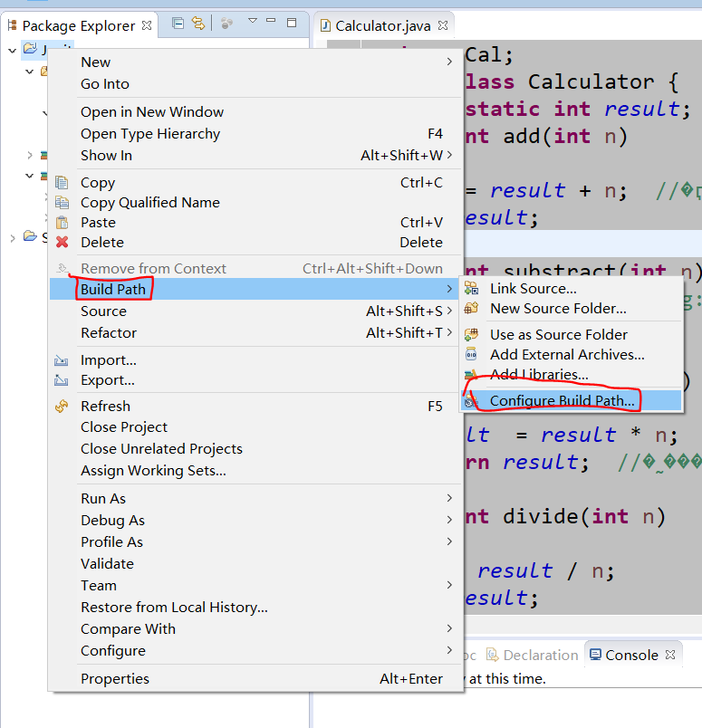Expand the Team submenu arrow
Image resolution: width=702 pixels, height=728 pixels.
click(x=449, y=585)
